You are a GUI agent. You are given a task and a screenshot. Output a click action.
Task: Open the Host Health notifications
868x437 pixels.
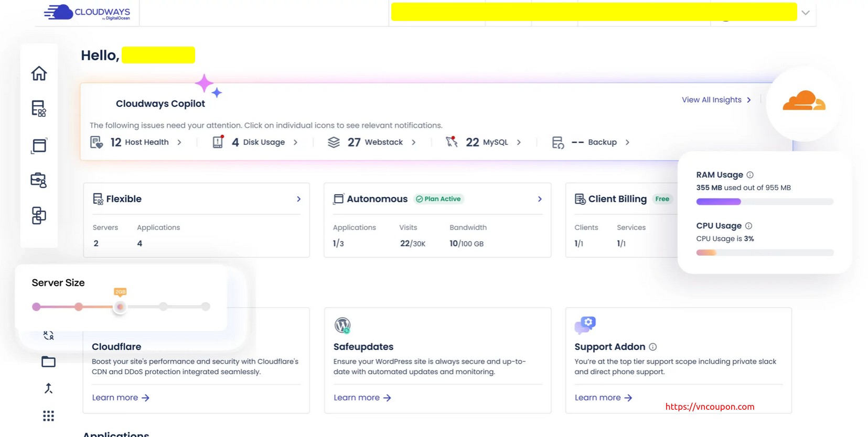pyautogui.click(x=140, y=142)
